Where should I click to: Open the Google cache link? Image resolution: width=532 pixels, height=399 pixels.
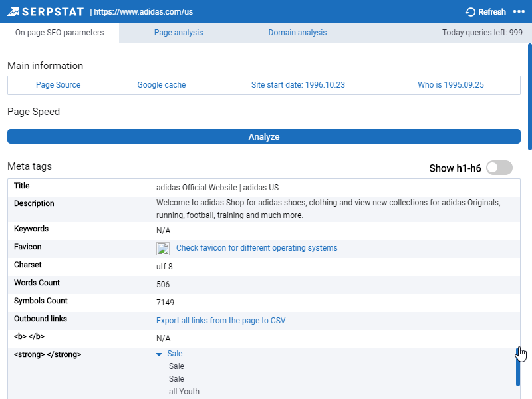pyautogui.click(x=162, y=85)
